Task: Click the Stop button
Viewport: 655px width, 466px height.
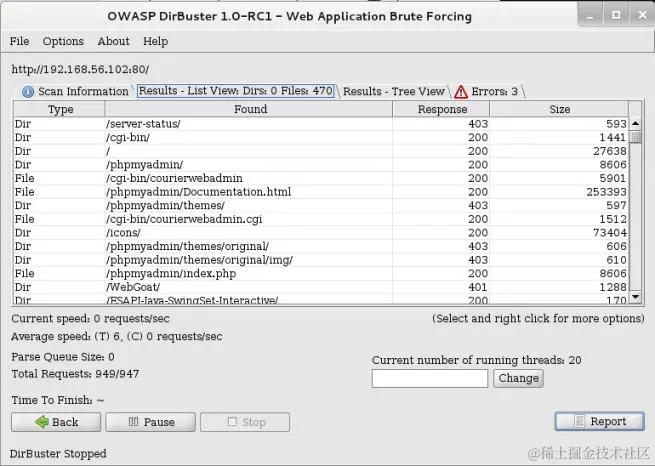Action: [245, 422]
